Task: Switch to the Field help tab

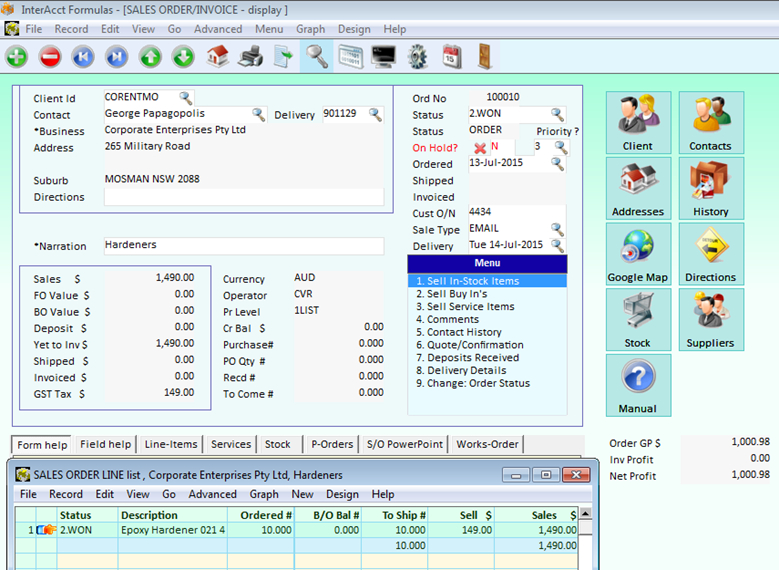Action: (x=105, y=444)
